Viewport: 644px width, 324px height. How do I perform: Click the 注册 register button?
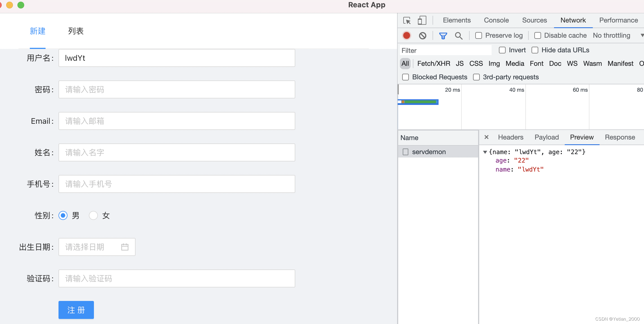point(76,310)
